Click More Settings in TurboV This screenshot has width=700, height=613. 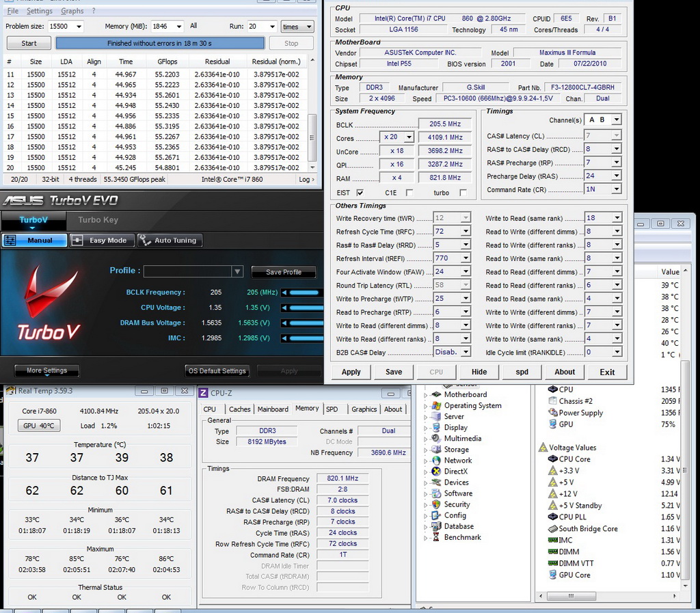pyautogui.click(x=47, y=371)
